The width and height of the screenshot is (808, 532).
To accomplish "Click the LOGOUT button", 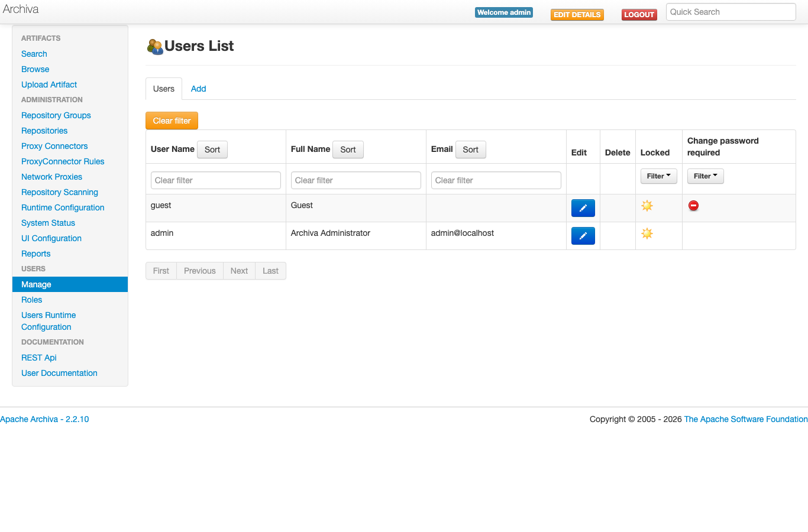I will pos(639,15).
